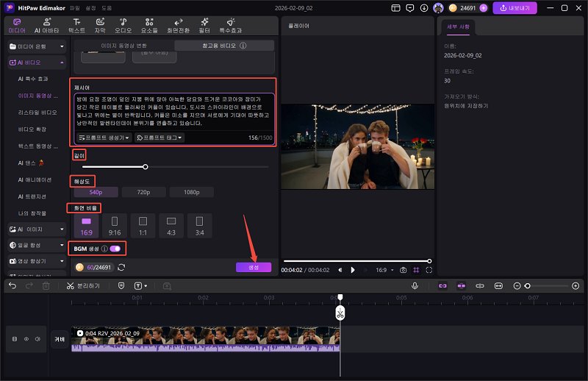Click the purple 생성 generate button
588x381 pixels.
pyautogui.click(x=254, y=267)
